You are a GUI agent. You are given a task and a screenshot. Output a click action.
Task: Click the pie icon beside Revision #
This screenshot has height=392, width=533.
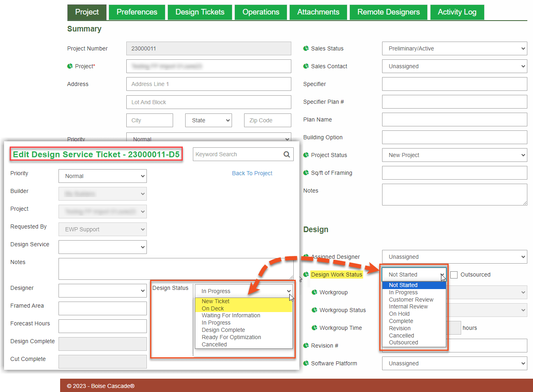[x=306, y=346]
